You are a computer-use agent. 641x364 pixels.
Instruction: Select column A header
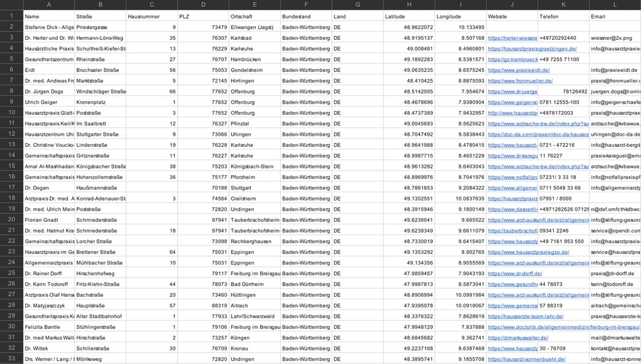49,5
